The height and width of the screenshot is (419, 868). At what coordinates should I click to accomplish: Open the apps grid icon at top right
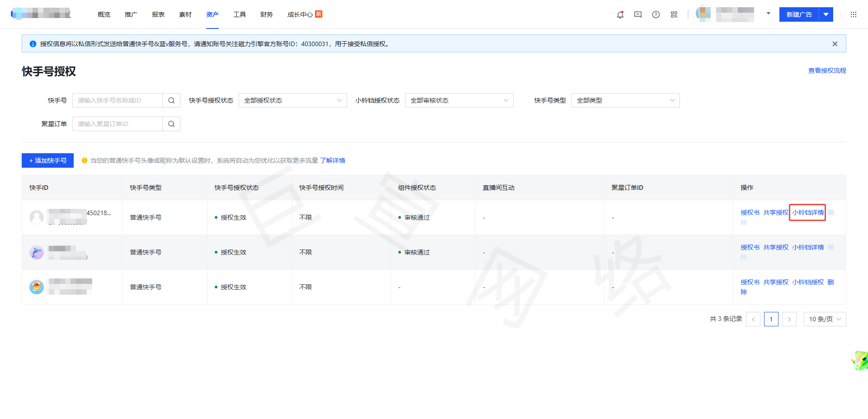854,14
